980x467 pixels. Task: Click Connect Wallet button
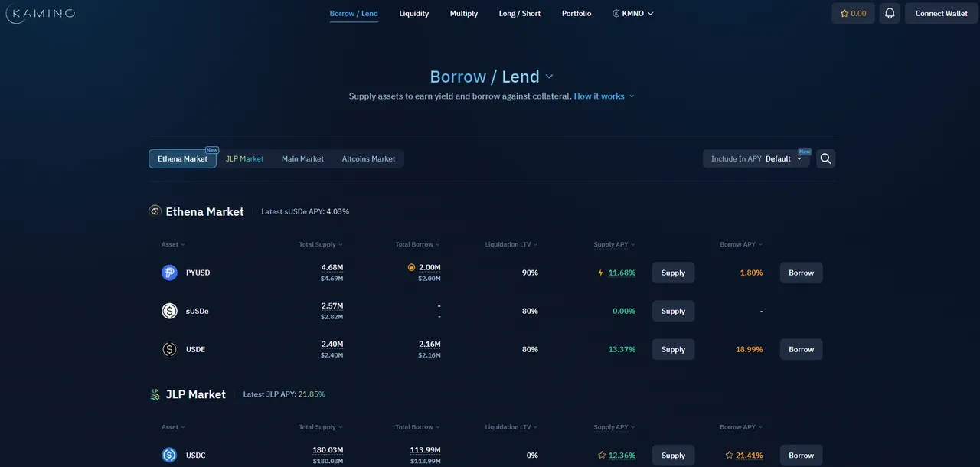(941, 13)
